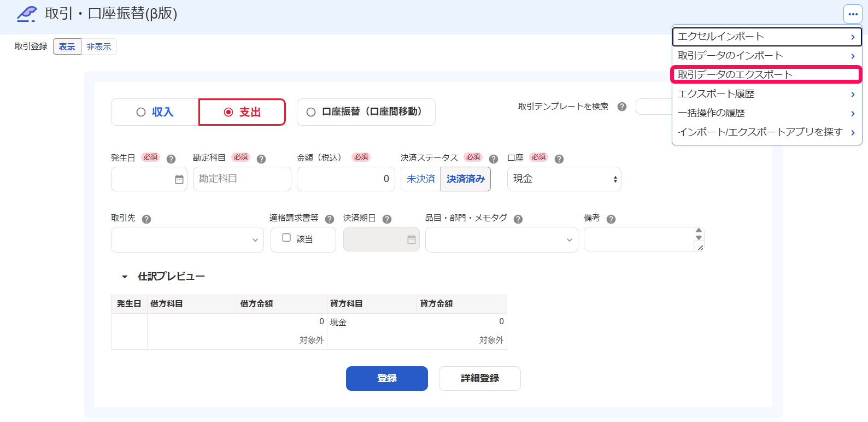Open the three-dots more options button

click(853, 14)
